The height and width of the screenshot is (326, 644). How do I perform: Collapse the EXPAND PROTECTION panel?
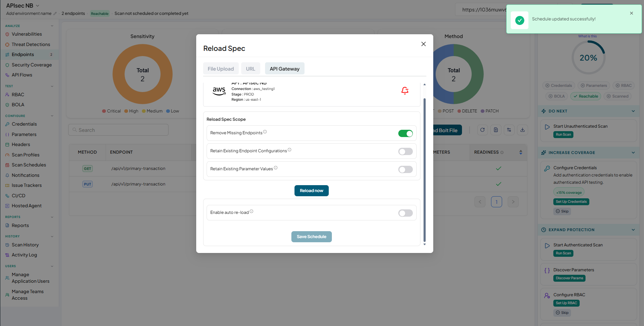point(633,230)
